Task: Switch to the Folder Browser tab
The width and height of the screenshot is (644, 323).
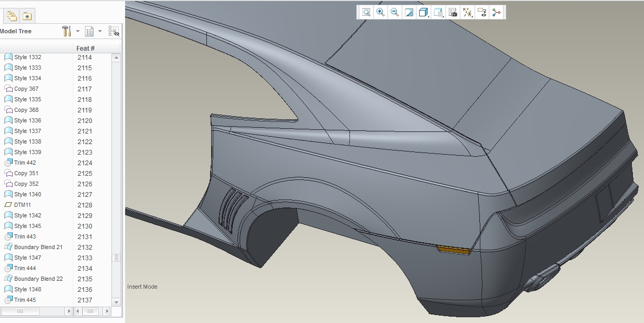Action: [12, 16]
